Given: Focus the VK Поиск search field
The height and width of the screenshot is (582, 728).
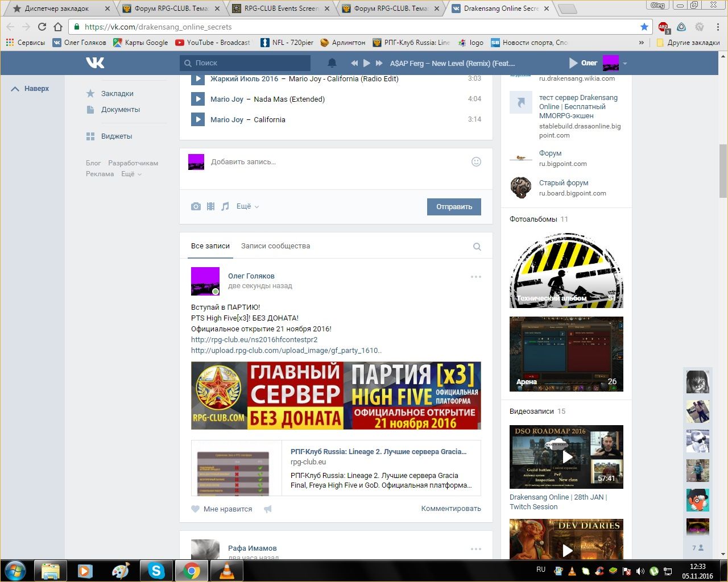Looking at the screenshot, I should point(245,63).
